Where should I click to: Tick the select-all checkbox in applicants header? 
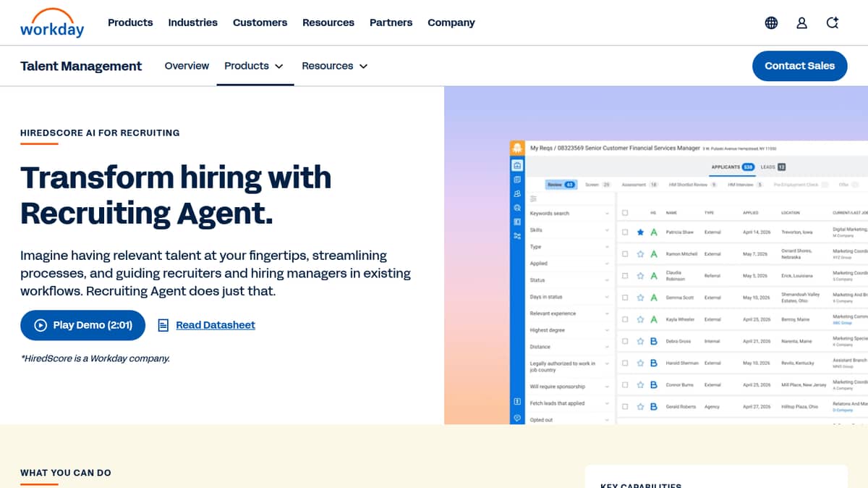[x=625, y=213]
